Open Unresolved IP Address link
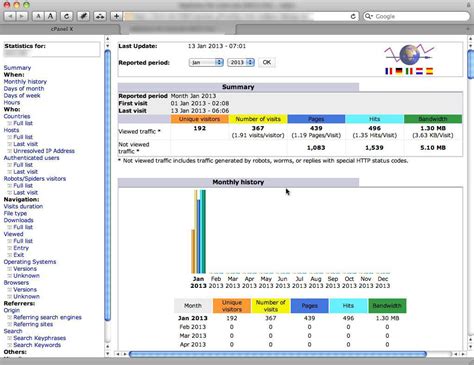Screen dimensions: 474x365 tap(44, 151)
